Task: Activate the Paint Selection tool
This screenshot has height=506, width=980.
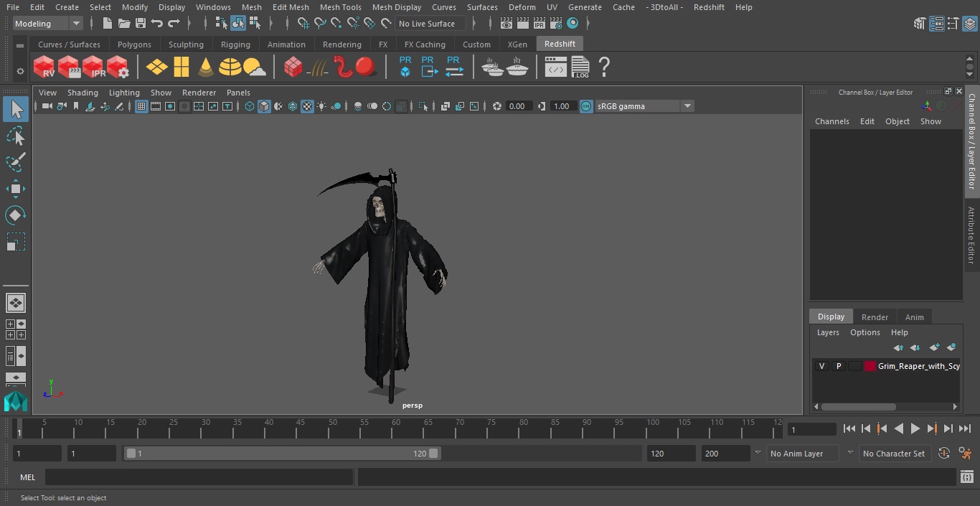Action: pos(15,162)
